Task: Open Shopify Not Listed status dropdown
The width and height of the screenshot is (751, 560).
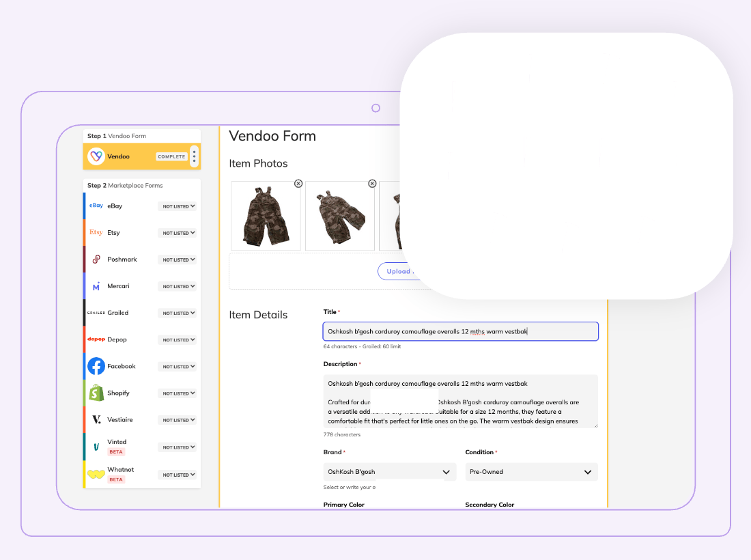Action: coord(178,393)
